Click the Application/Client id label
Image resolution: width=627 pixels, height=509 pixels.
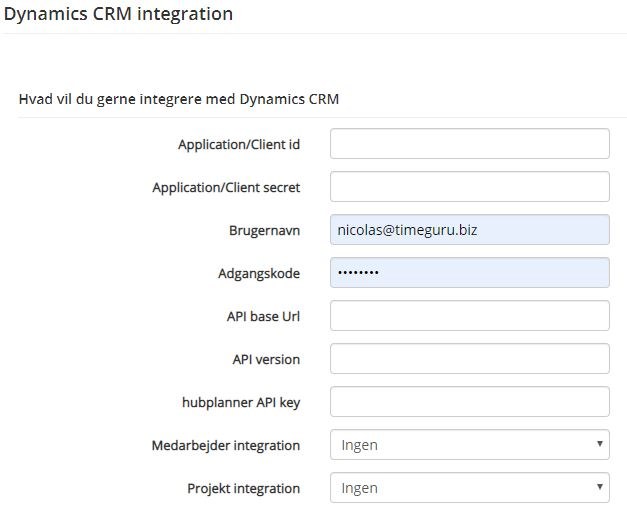coord(239,144)
